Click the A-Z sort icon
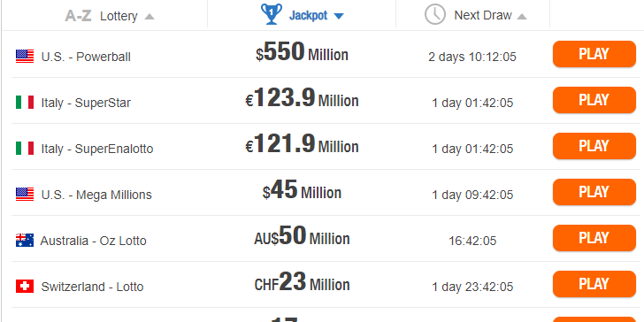 (78, 16)
